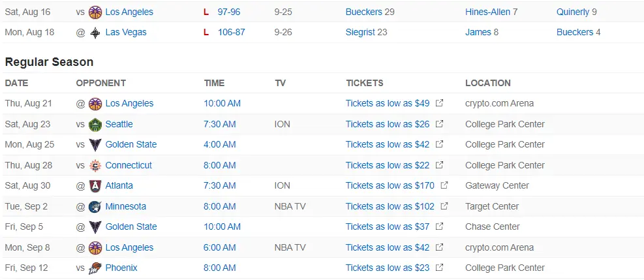Click Tickets as low as $22 link
Screen dimensions: 644x280
click(388, 165)
